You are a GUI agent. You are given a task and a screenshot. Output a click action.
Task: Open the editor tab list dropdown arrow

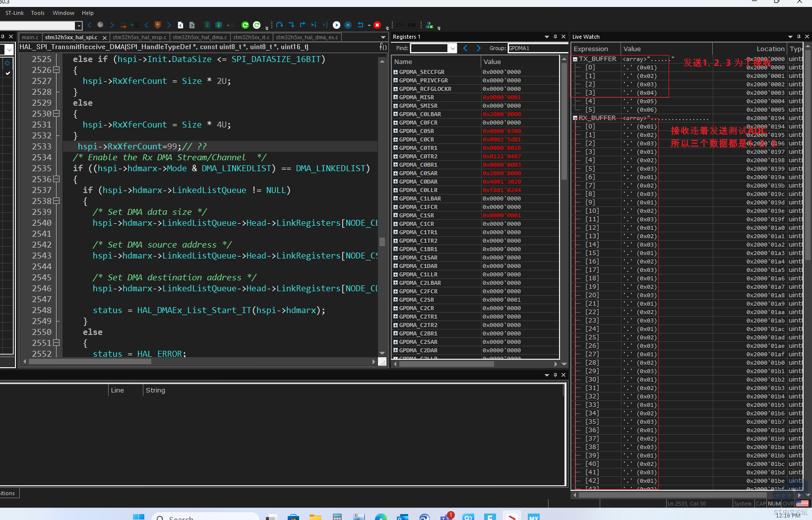pos(383,37)
